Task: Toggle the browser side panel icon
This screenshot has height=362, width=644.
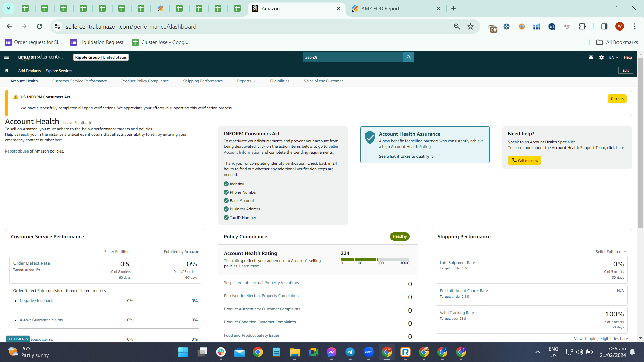Action: coord(604,26)
